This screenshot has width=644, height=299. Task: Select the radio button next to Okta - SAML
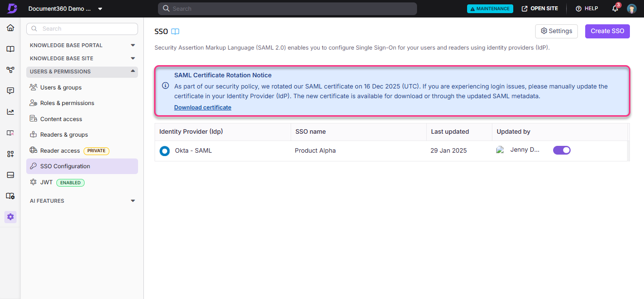point(164,151)
